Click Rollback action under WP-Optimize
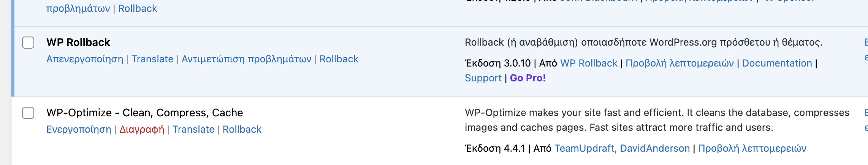 [x=242, y=130]
